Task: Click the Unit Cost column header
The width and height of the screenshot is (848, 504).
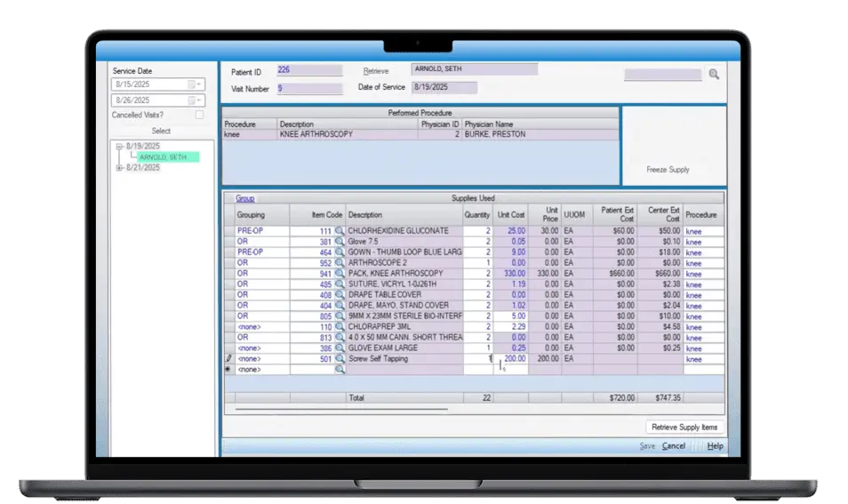Action: 510,215
